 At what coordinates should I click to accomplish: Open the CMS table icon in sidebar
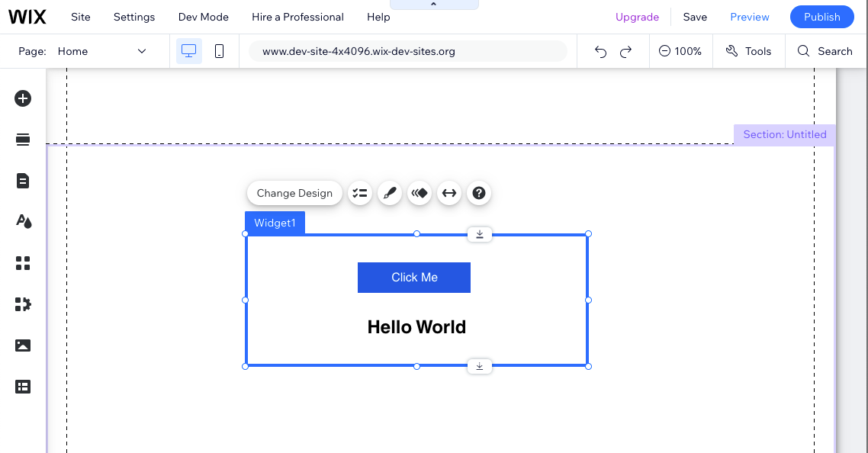pyautogui.click(x=23, y=387)
